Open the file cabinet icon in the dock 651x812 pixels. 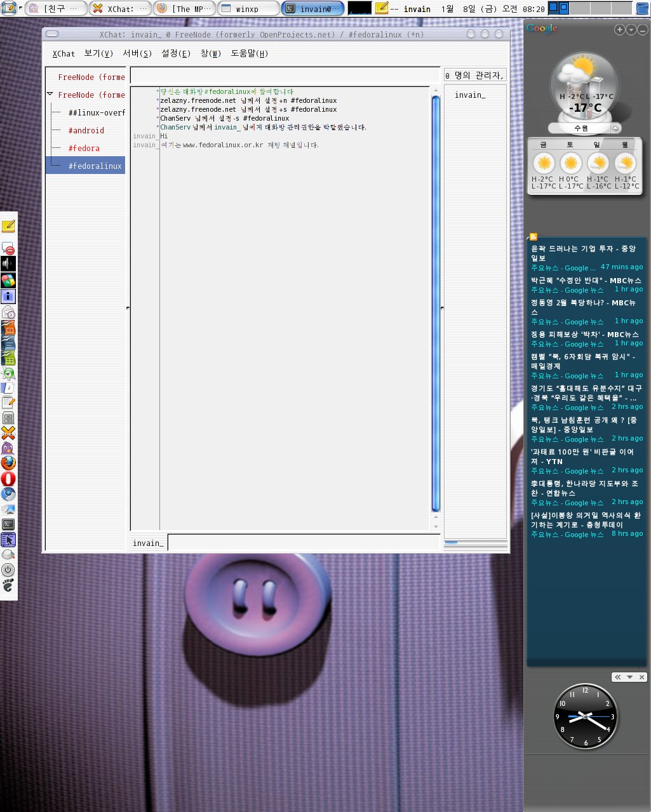[8, 418]
